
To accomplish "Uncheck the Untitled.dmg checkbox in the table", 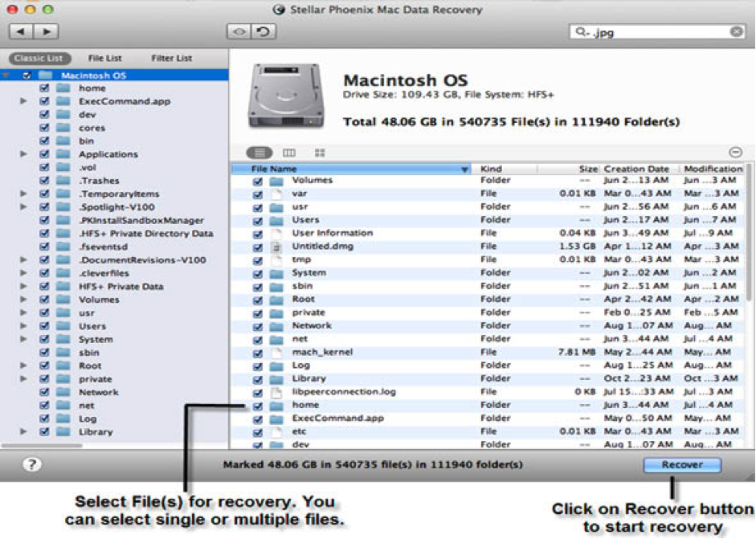I will 258,247.
